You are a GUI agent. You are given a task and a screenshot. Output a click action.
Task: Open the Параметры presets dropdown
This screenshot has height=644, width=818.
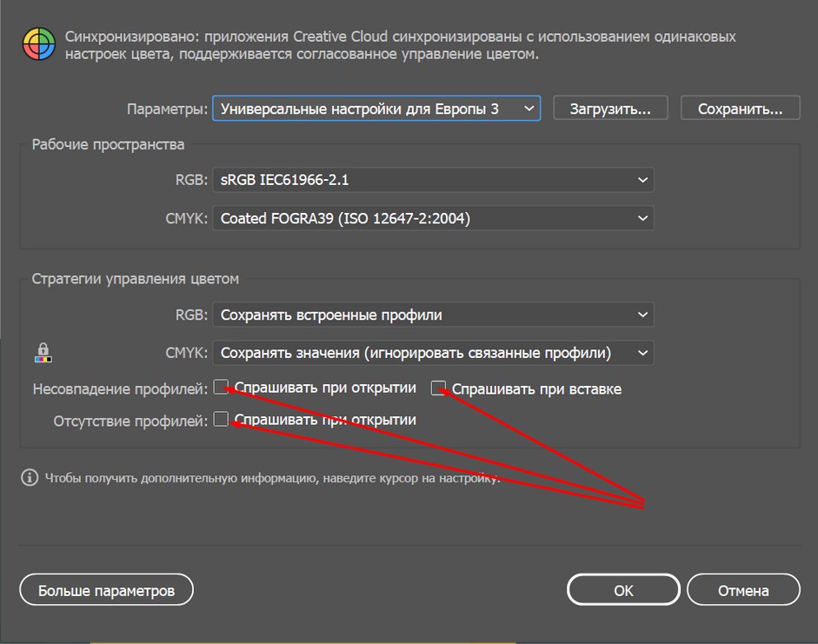376,109
